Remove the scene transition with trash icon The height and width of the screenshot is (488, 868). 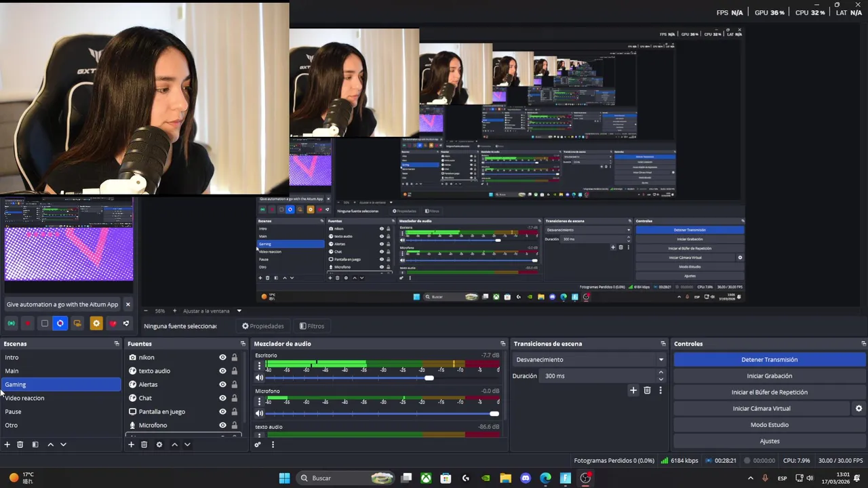pyautogui.click(x=647, y=390)
